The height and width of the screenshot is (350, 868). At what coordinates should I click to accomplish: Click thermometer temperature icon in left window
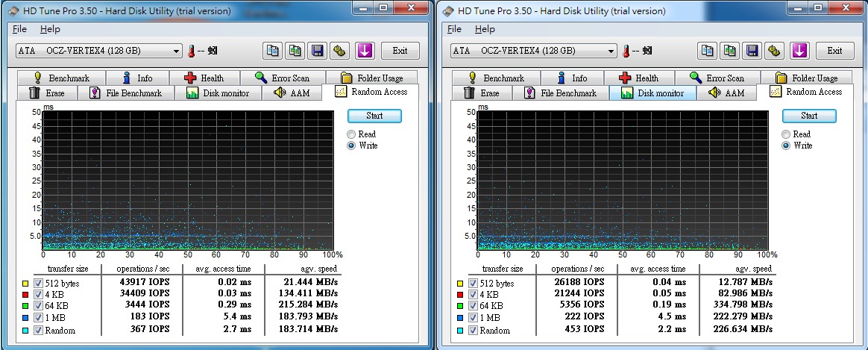tap(191, 51)
